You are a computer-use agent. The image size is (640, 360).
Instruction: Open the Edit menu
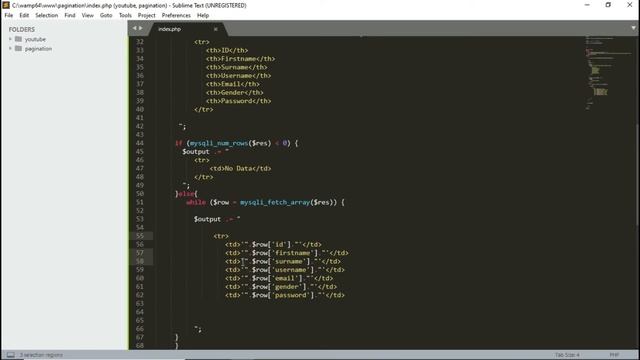(24, 15)
